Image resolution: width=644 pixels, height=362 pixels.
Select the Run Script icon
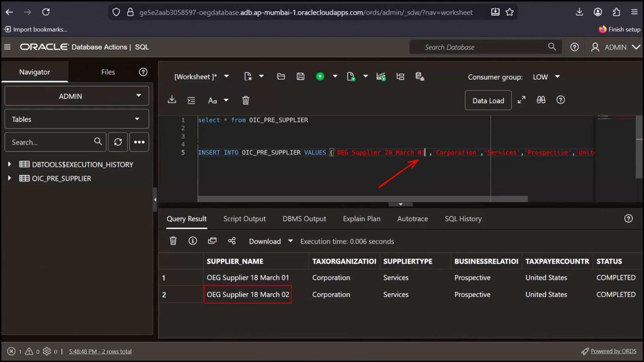coord(352,76)
